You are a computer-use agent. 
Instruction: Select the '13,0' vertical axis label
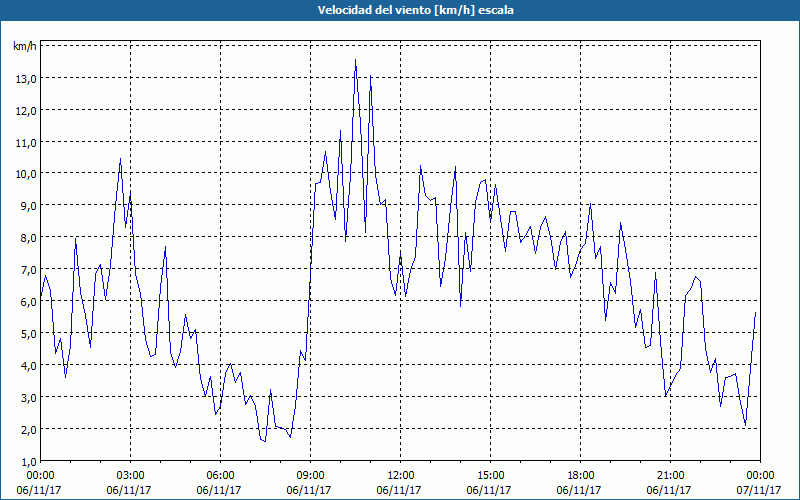point(26,79)
